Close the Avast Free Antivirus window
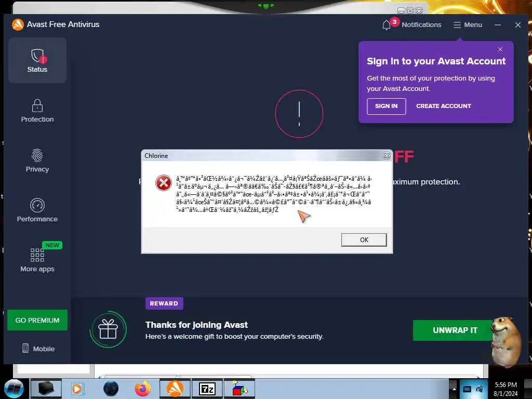 [x=518, y=25]
